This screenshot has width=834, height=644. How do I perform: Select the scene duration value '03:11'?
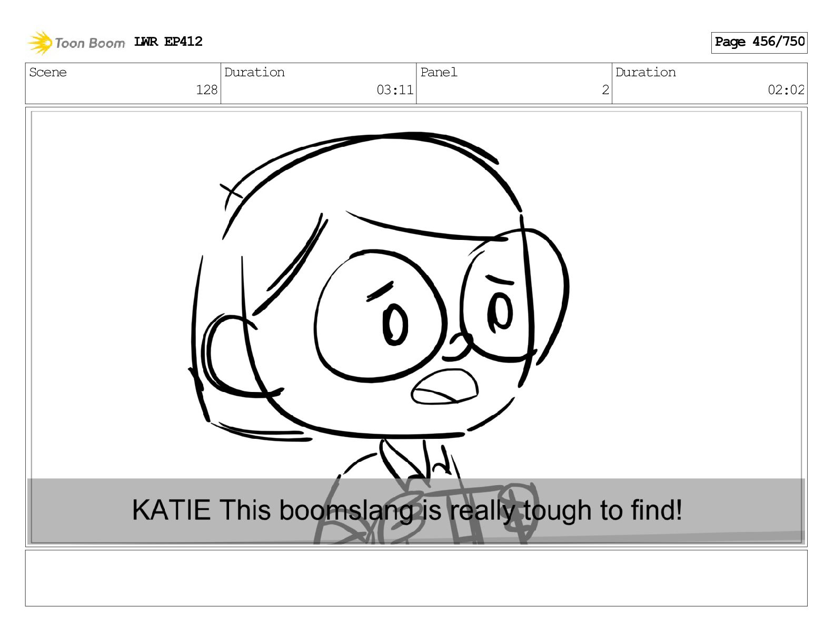395,90
